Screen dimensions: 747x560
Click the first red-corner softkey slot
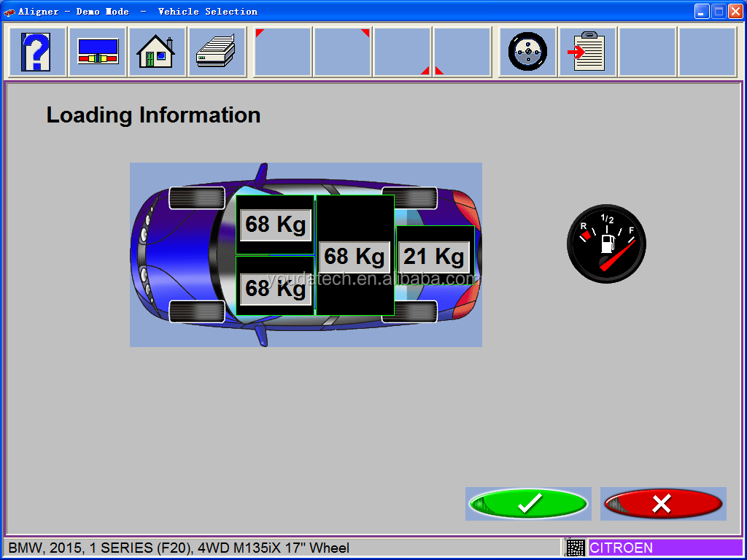(282, 51)
